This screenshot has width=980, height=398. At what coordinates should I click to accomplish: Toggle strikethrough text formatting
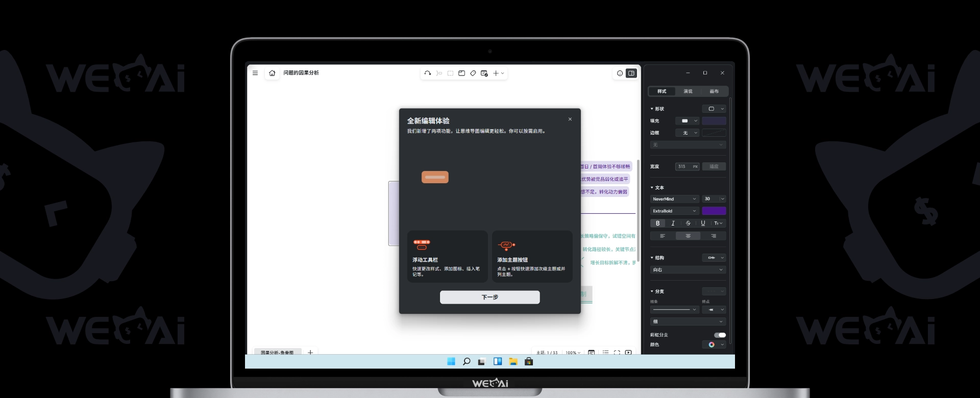pyautogui.click(x=688, y=223)
